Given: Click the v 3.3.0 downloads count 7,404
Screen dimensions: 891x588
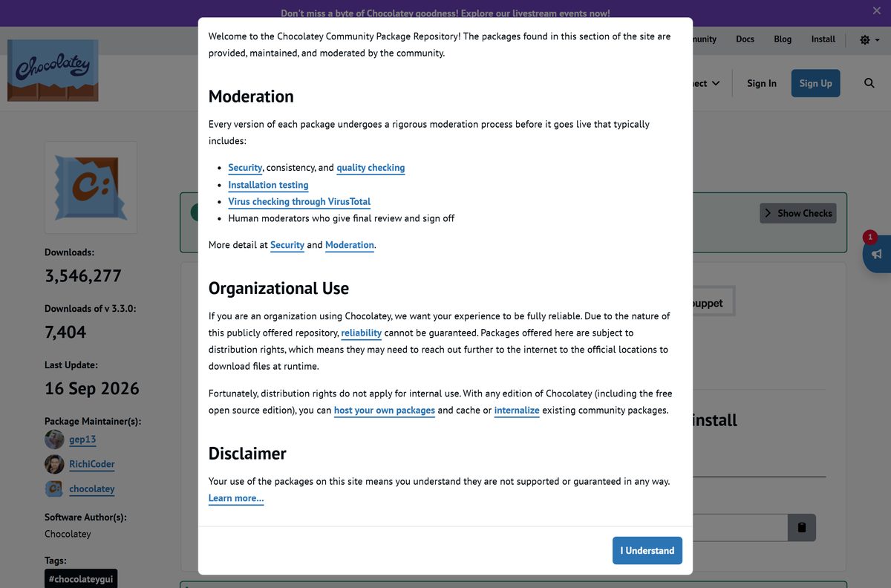Looking at the screenshot, I should point(65,332).
